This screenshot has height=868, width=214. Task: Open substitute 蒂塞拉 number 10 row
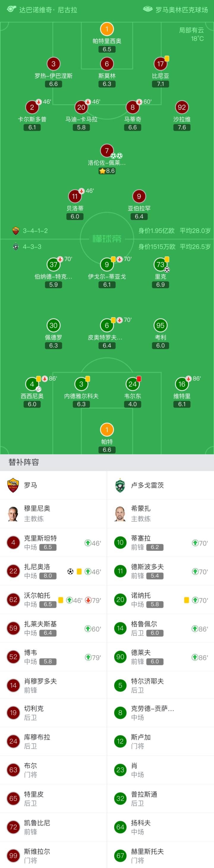160,543
